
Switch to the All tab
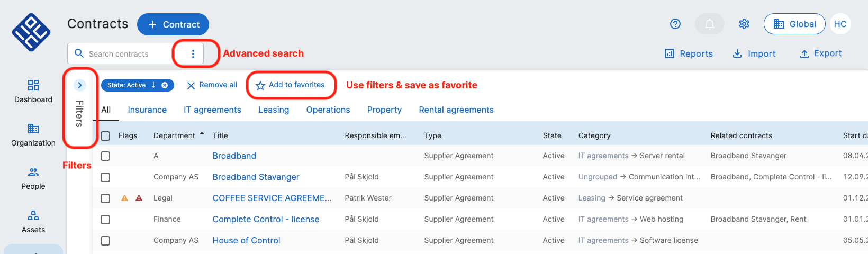click(106, 110)
